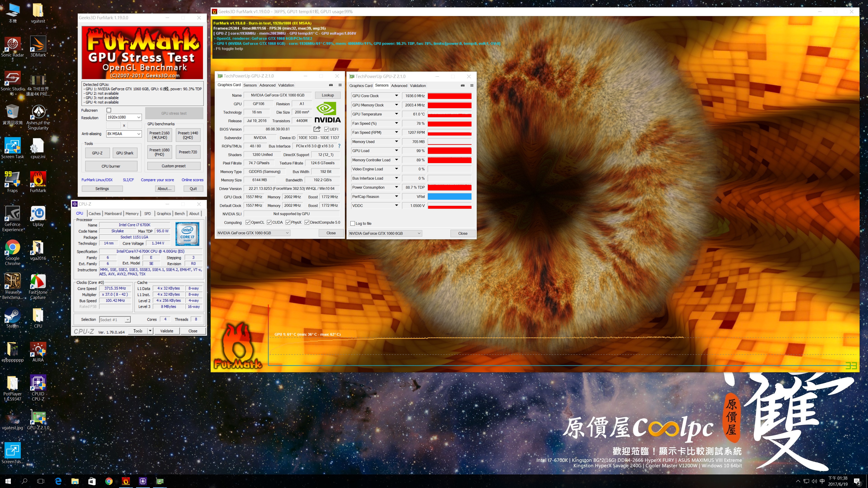Click the GPU Load red sensor graph
This screenshot has width=868, height=488.
[450, 150]
